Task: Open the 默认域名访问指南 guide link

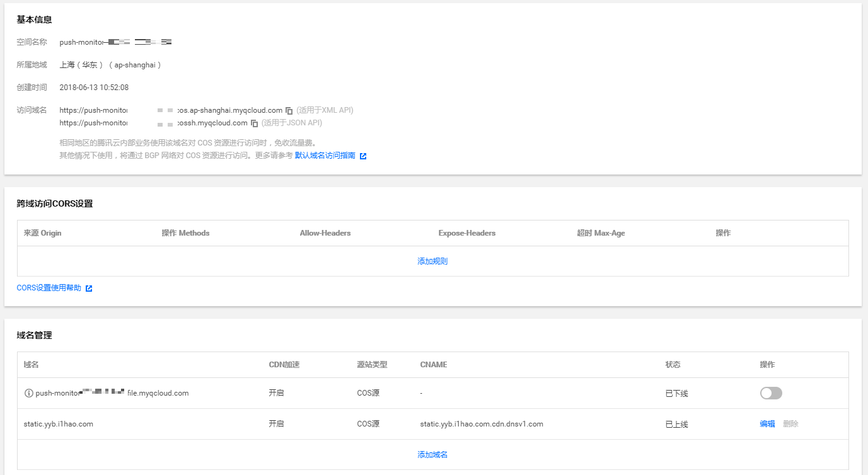Action: (x=325, y=156)
